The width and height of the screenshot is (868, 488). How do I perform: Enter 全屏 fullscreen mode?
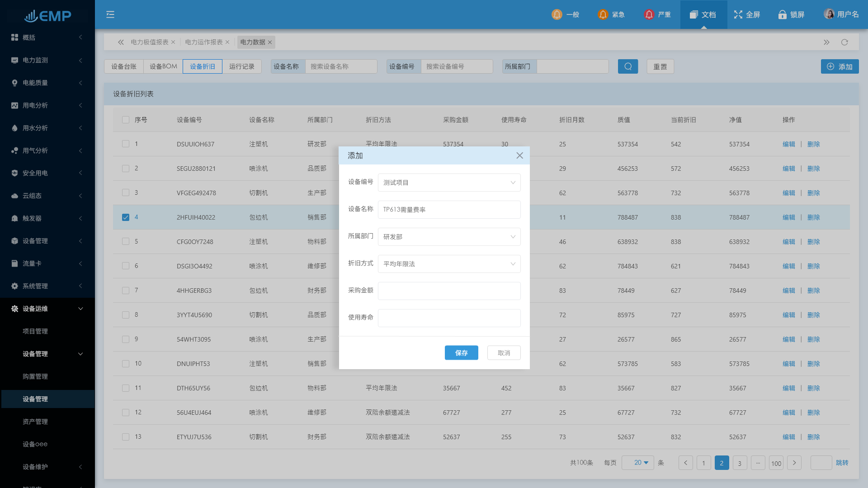pos(738,14)
